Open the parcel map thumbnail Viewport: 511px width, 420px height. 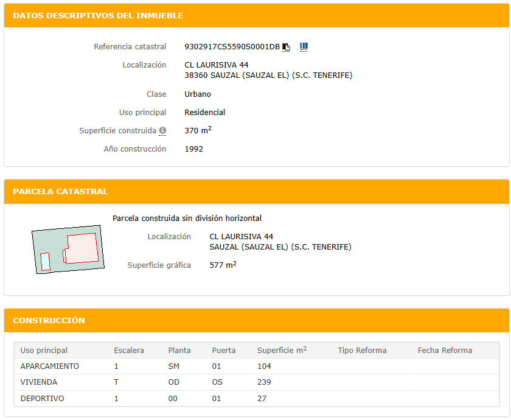tap(68, 249)
